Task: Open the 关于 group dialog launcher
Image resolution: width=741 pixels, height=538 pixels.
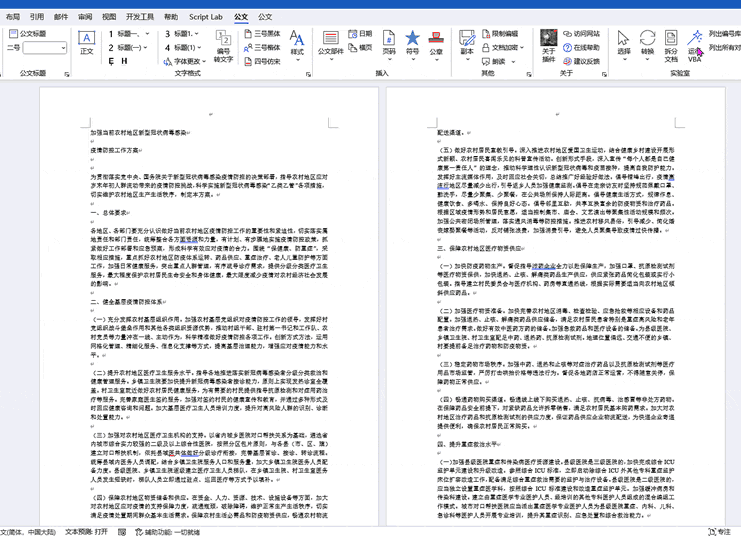Action: 604,74
